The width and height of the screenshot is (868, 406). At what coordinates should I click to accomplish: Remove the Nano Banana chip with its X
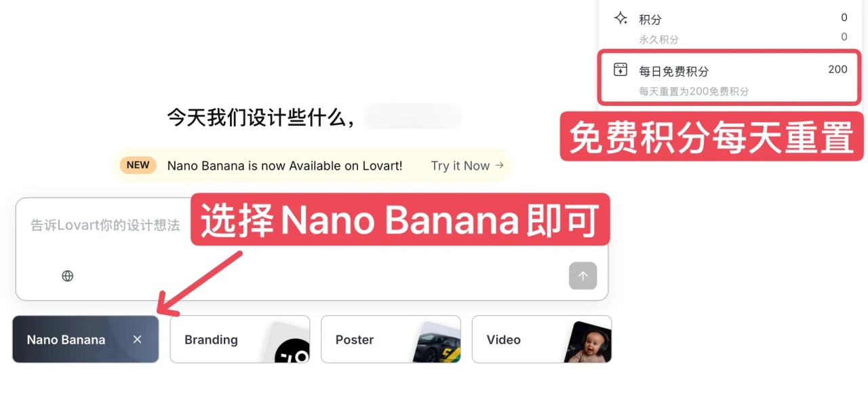click(x=137, y=339)
